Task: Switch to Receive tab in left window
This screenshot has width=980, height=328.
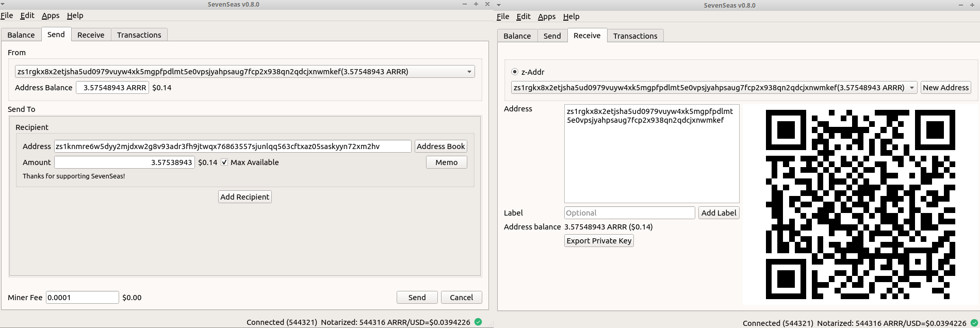Action: (x=91, y=35)
